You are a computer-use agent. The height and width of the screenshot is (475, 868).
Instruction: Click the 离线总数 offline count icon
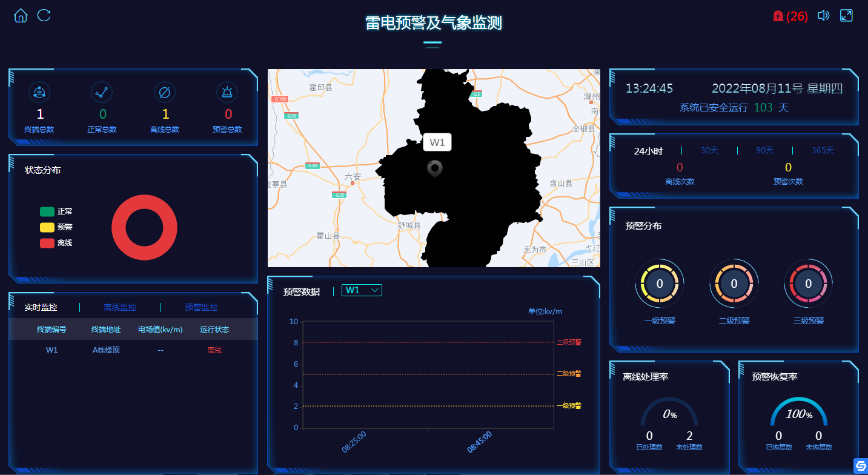[164, 92]
